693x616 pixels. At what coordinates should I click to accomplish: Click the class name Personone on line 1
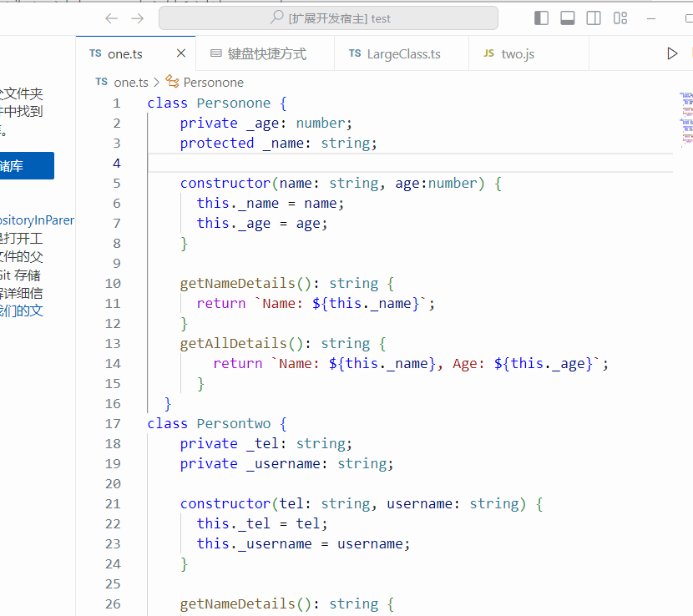pos(233,103)
